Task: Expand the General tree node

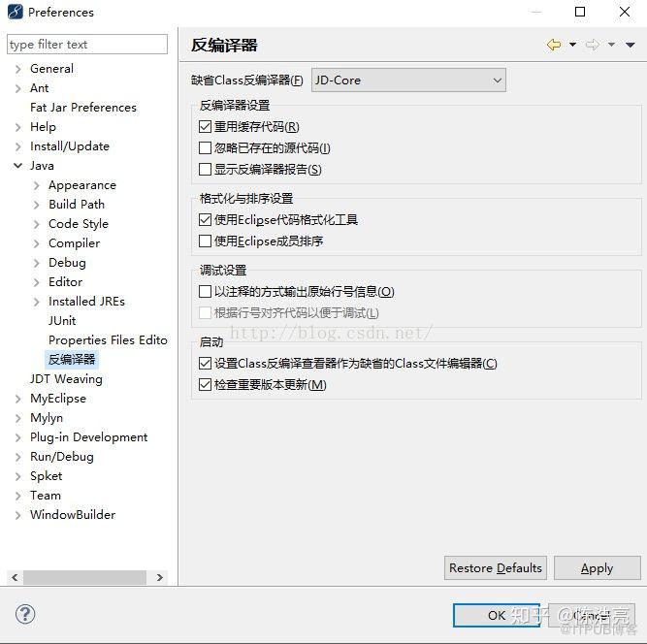Action: (x=17, y=69)
